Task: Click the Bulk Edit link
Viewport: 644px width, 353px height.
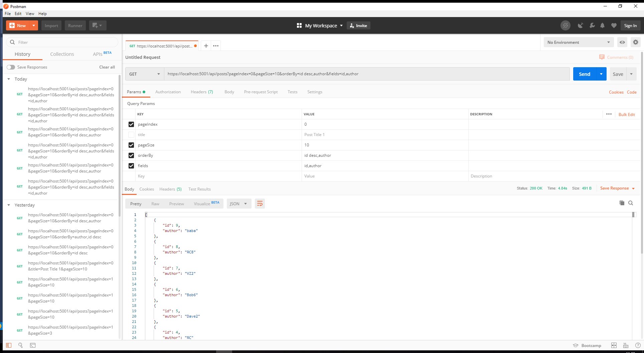Action: coord(627,114)
